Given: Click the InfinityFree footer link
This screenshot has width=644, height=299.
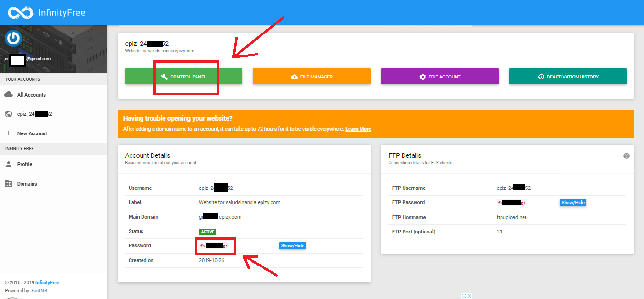Looking at the screenshot, I should [x=48, y=283].
